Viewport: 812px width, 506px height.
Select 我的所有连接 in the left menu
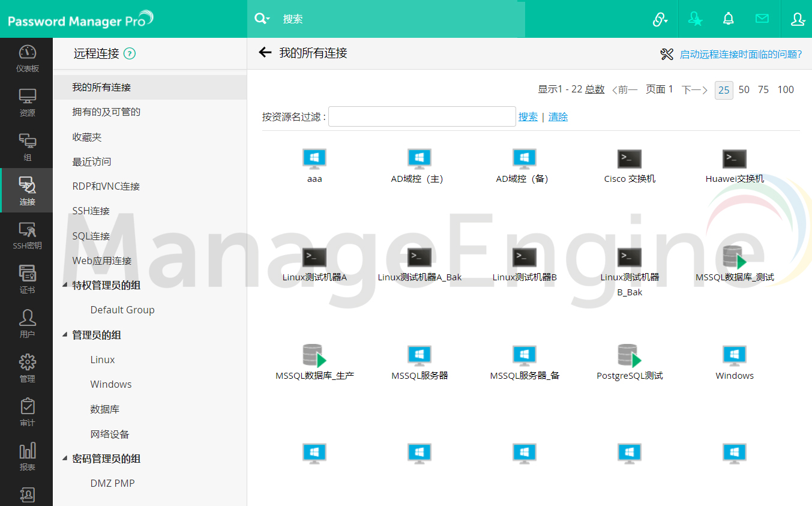150,87
